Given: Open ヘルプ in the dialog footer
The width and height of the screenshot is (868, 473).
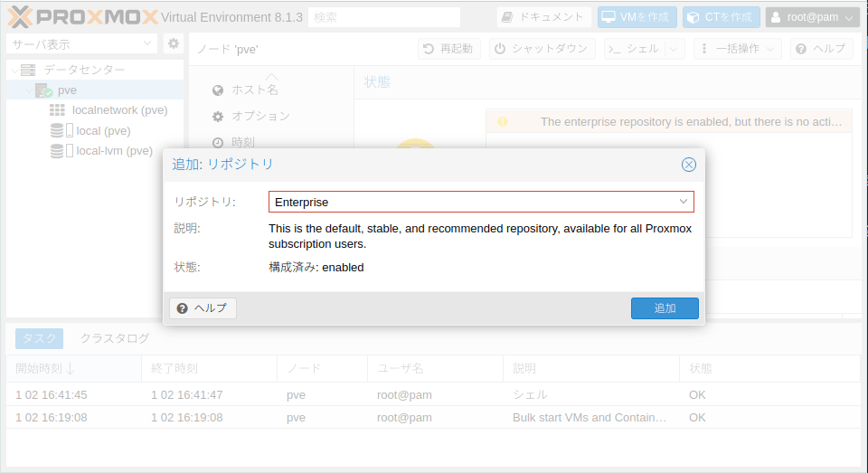Looking at the screenshot, I should [x=203, y=308].
